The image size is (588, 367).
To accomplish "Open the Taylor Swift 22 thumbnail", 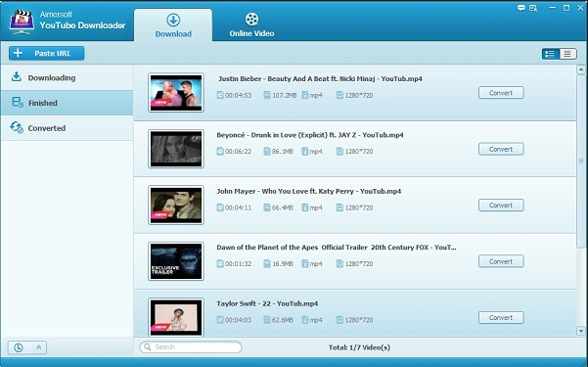I will [176, 317].
